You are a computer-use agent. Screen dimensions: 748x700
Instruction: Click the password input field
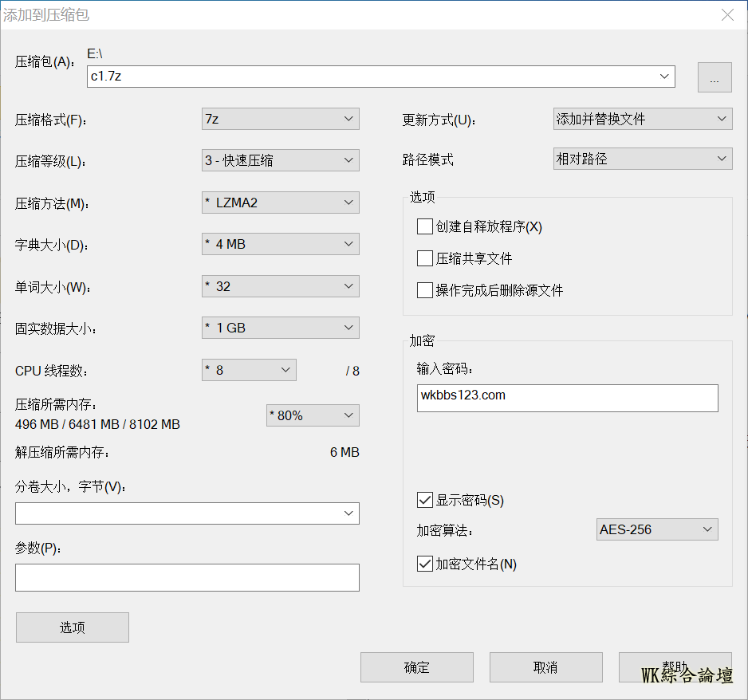click(x=567, y=398)
